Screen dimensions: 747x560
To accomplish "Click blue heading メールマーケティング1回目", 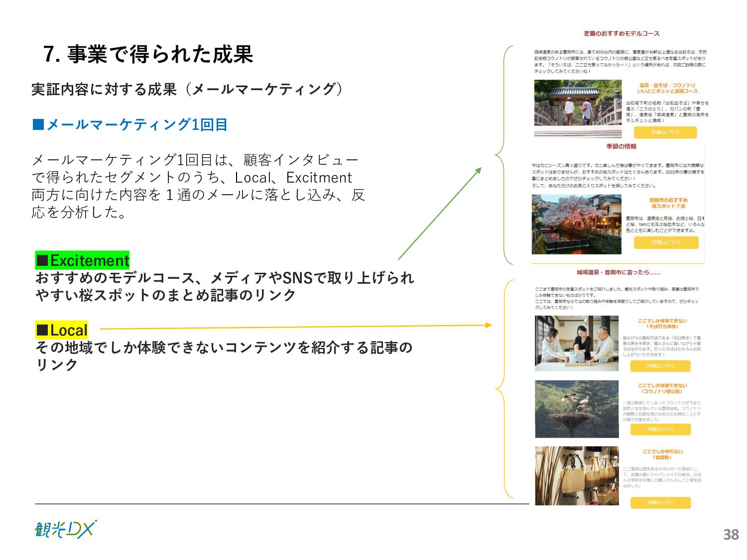I will [130, 124].
